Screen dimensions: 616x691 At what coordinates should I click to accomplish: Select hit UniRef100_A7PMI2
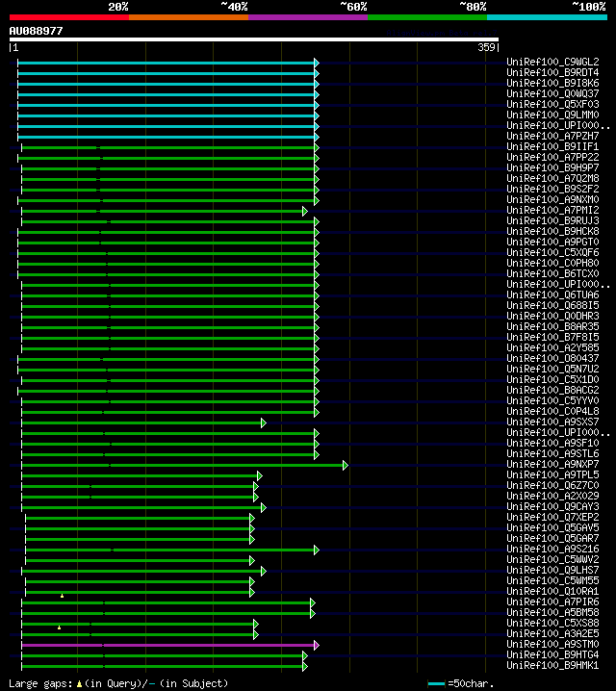(x=552, y=210)
